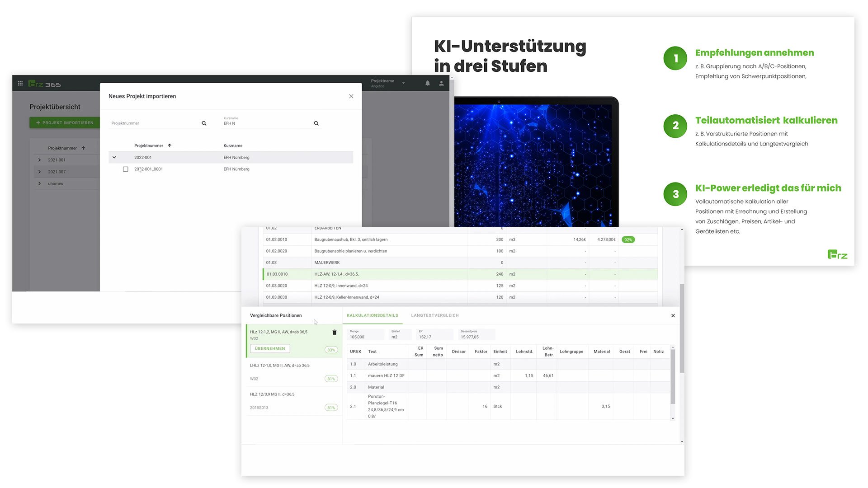The height and width of the screenshot is (488, 868).
Task: Select position 01.02.0020 Baugrubensohle planieren row
Action: click(460, 251)
